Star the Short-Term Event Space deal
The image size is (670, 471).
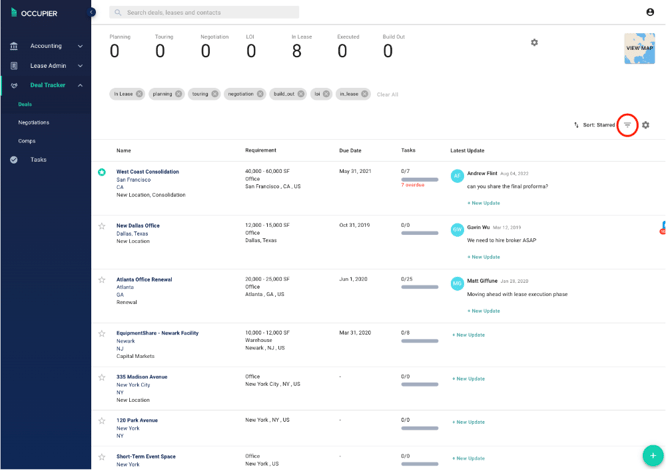click(x=102, y=457)
